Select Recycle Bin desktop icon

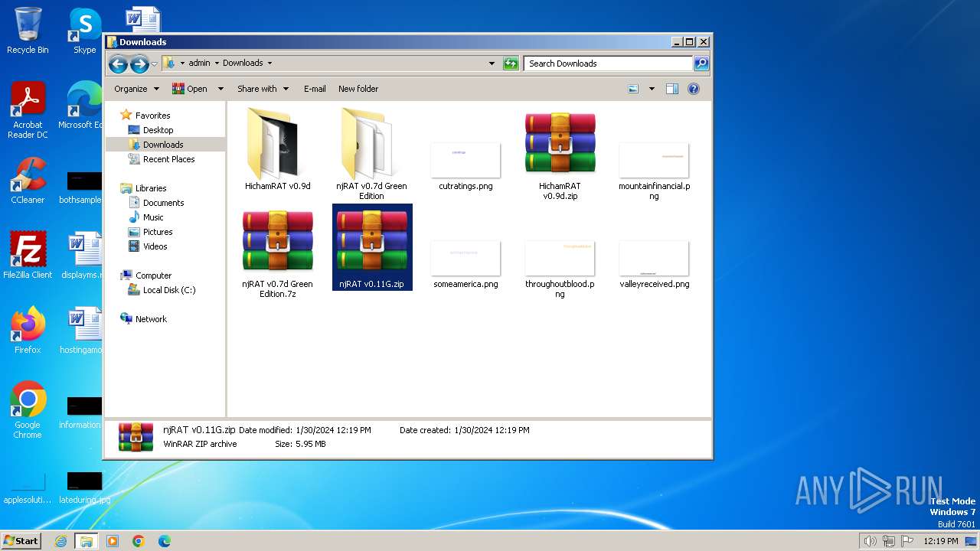(28, 31)
